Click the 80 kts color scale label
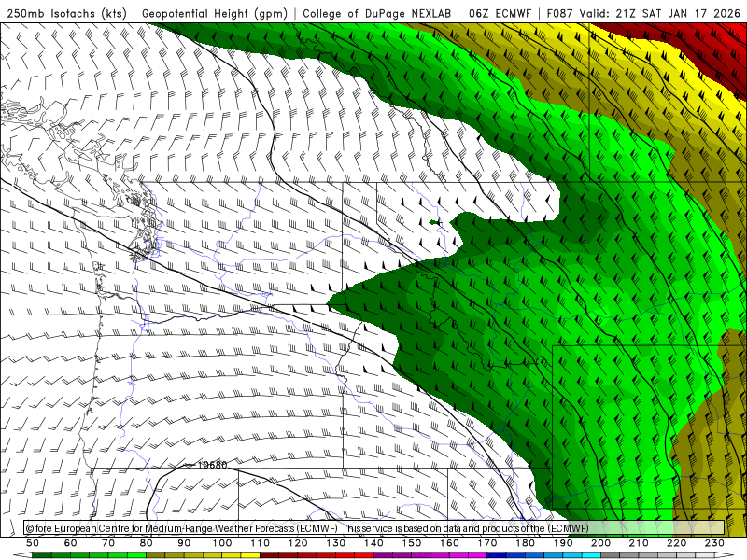The image size is (747, 560). click(147, 543)
